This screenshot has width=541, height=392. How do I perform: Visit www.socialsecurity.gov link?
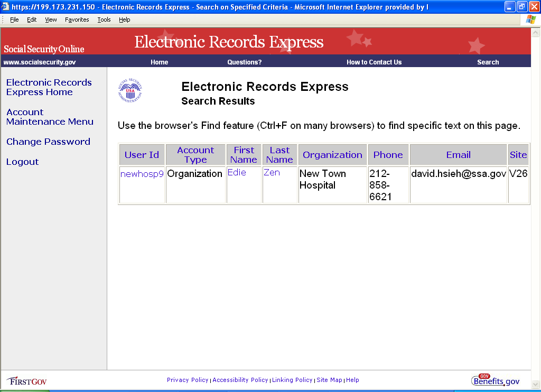click(x=40, y=62)
